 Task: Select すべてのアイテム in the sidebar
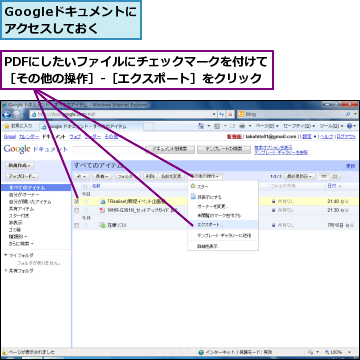point(36,188)
